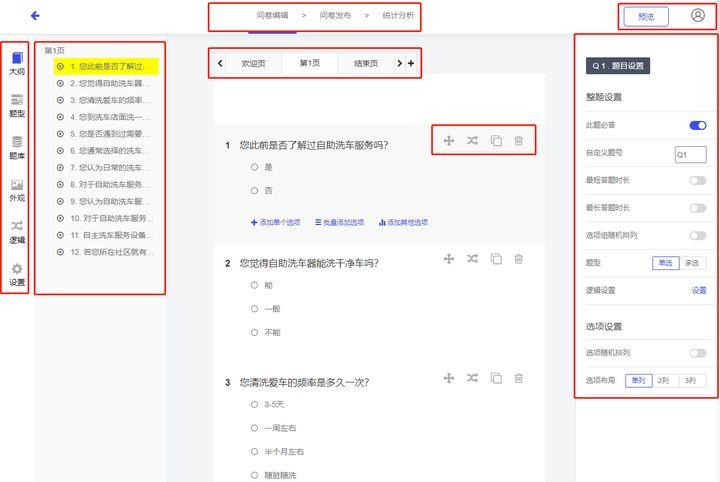The width and height of the screenshot is (720, 482).
Task: Select outline item 1 您此前是否了解过
Action: point(106,67)
